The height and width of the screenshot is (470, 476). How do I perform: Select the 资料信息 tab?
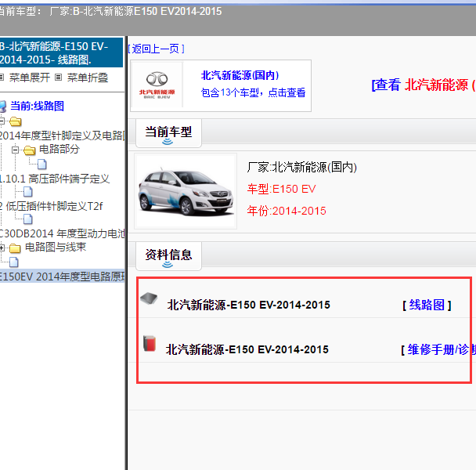click(x=168, y=255)
